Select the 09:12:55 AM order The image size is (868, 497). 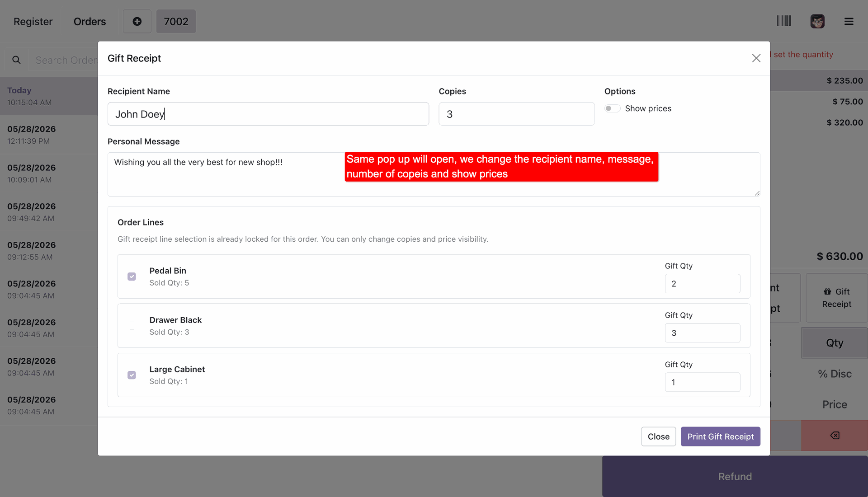coord(49,251)
